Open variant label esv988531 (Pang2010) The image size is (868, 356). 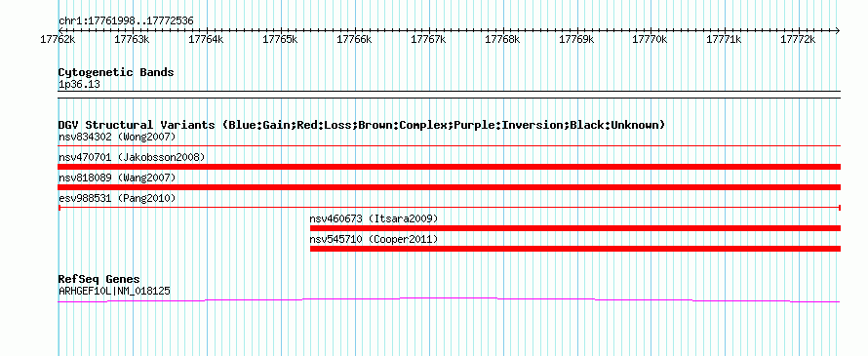[117, 198]
